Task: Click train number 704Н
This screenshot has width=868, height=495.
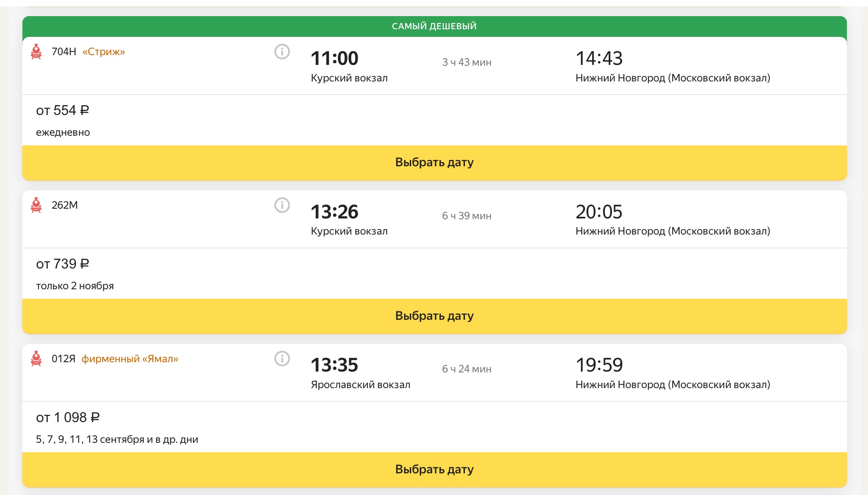Action: (x=64, y=52)
